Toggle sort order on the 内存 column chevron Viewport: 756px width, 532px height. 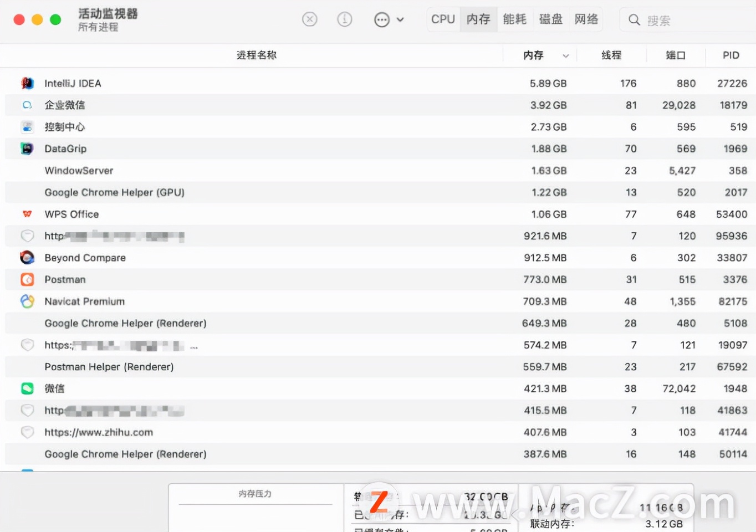pos(565,55)
